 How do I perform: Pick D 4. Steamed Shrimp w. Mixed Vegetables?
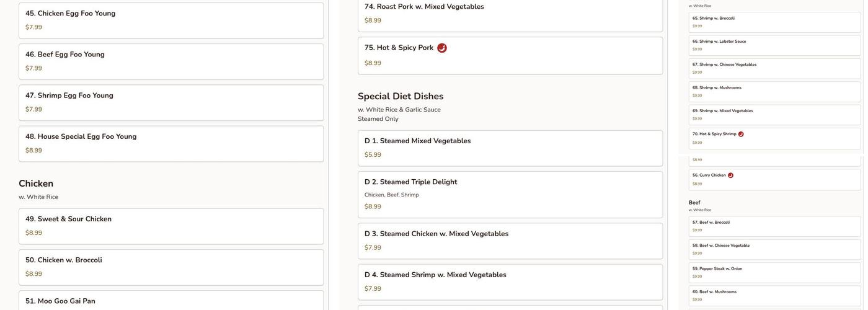[x=510, y=282]
